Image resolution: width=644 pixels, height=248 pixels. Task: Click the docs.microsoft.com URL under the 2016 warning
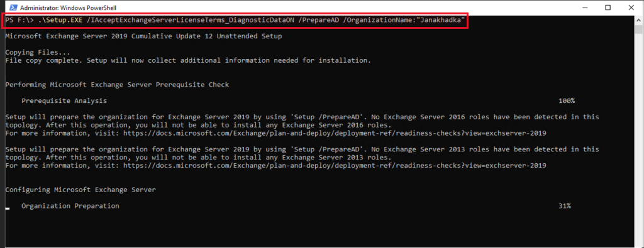point(335,133)
